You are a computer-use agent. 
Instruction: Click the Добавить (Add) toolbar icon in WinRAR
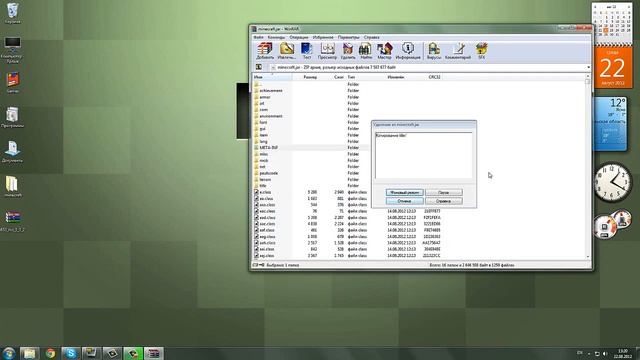tap(265, 51)
